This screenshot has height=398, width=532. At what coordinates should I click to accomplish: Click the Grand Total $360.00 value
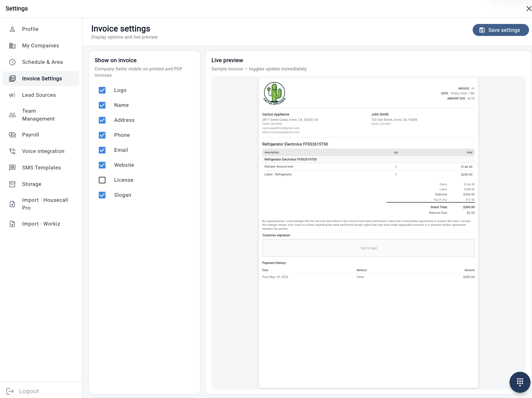point(469,207)
